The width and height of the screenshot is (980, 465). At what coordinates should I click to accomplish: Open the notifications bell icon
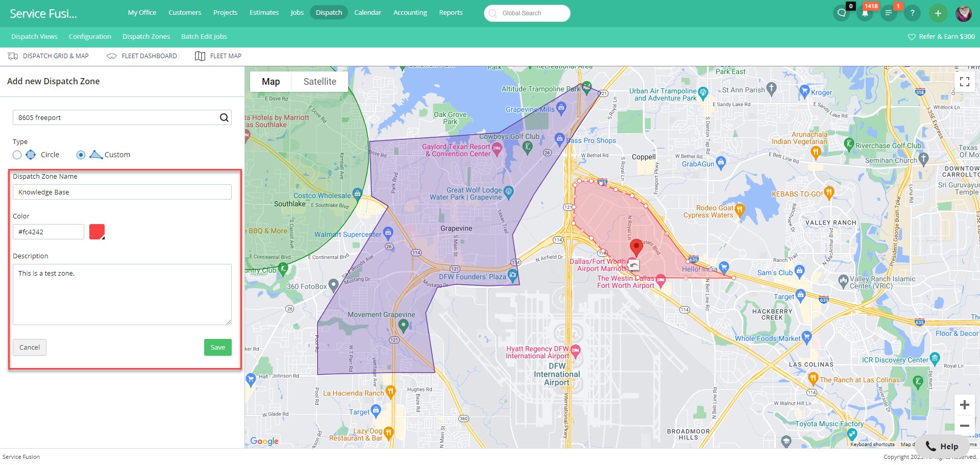[x=865, y=13]
